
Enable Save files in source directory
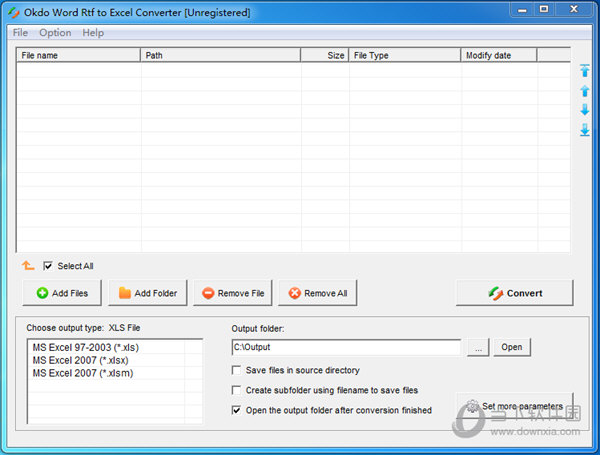click(x=236, y=370)
